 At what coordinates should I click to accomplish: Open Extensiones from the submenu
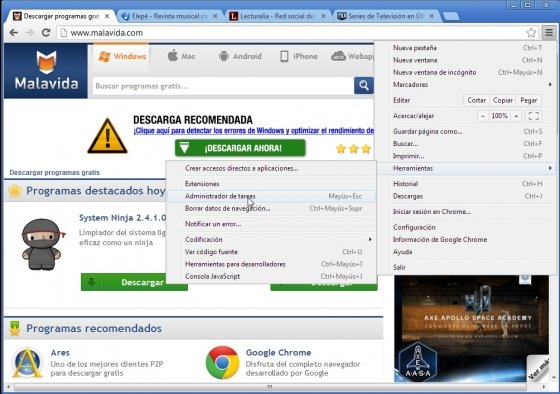tap(271, 184)
